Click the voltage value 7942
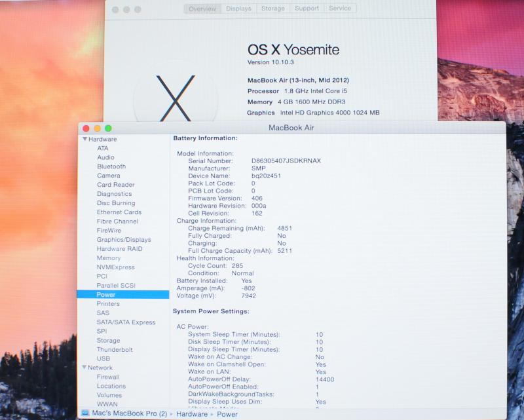This screenshot has width=524, height=420. (x=248, y=296)
